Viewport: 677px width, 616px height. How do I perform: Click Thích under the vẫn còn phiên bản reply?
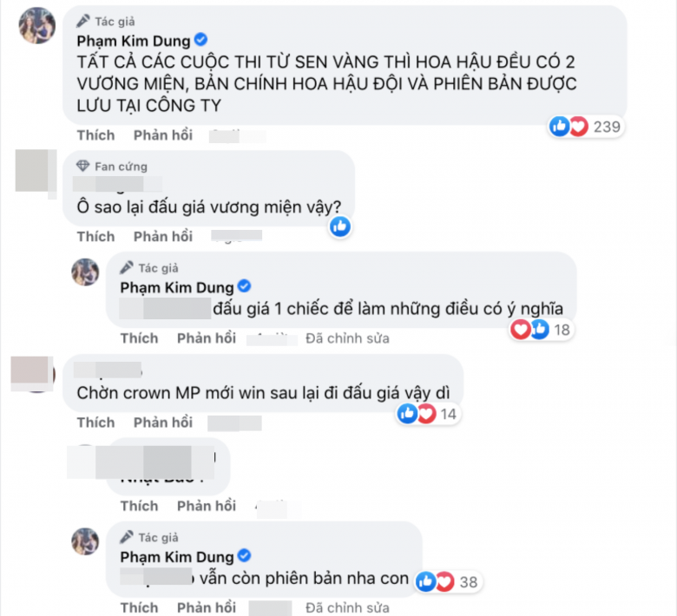(x=139, y=608)
